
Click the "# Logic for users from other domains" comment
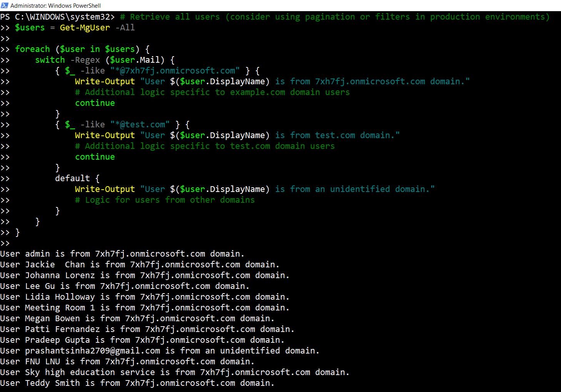pos(165,200)
